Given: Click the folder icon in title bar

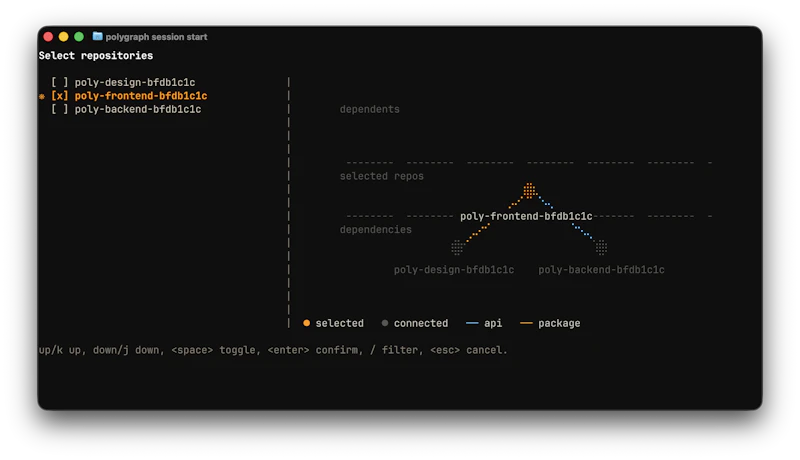Looking at the screenshot, I should pyautogui.click(x=97, y=36).
